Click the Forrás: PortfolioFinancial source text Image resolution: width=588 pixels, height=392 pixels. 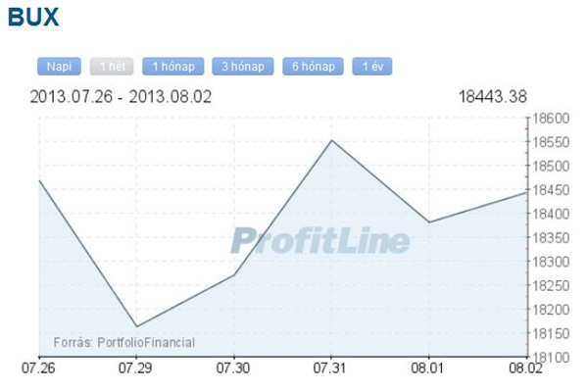click(124, 342)
